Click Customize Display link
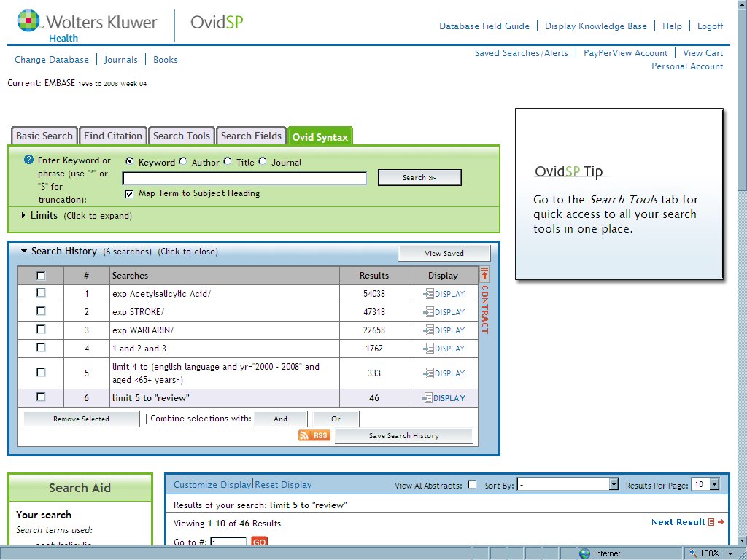The width and height of the screenshot is (747, 560). 212,484
